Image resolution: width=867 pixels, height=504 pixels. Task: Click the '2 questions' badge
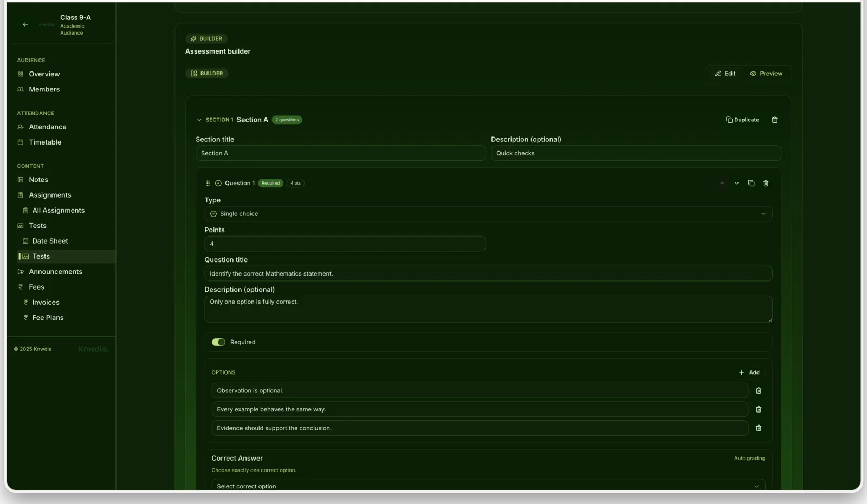287,120
